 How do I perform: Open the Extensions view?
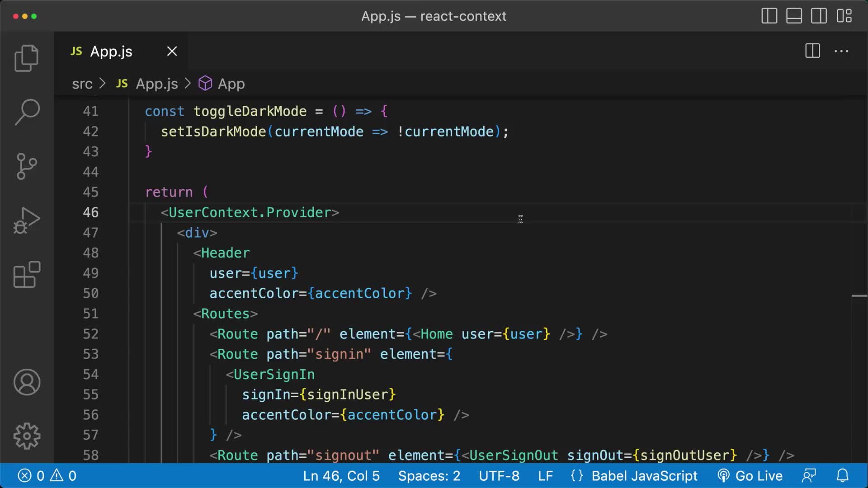pos(27,274)
